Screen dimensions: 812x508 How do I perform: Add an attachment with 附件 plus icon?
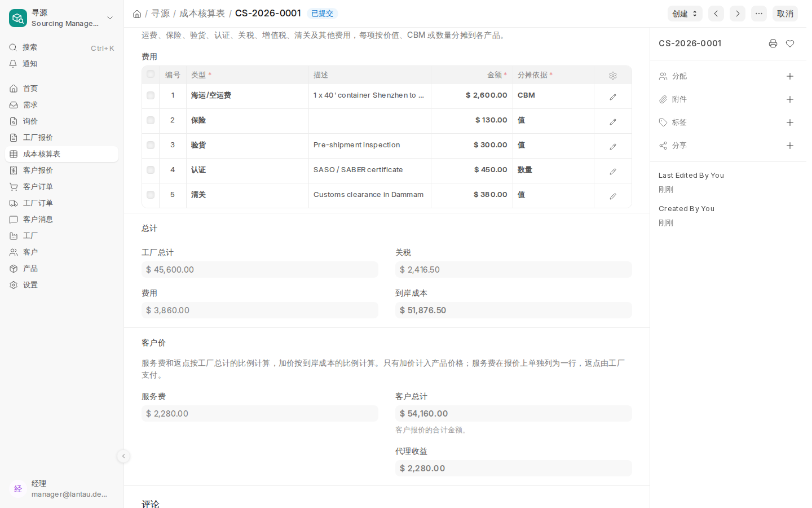pos(790,99)
